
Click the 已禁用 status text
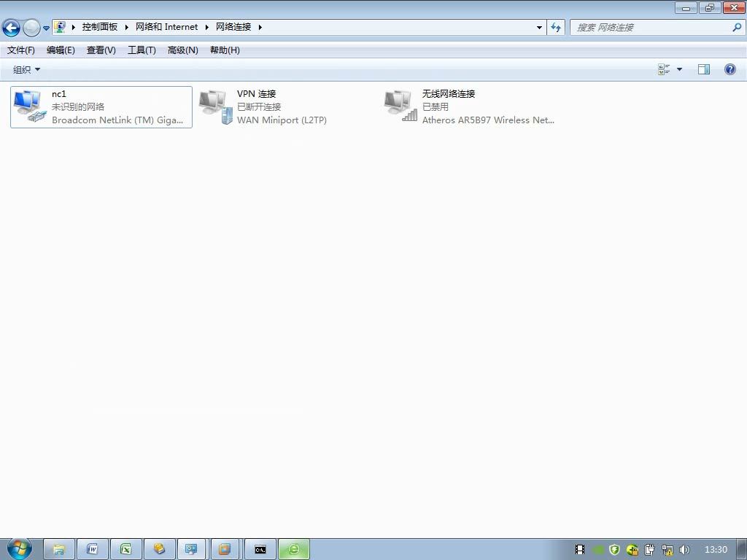(435, 106)
